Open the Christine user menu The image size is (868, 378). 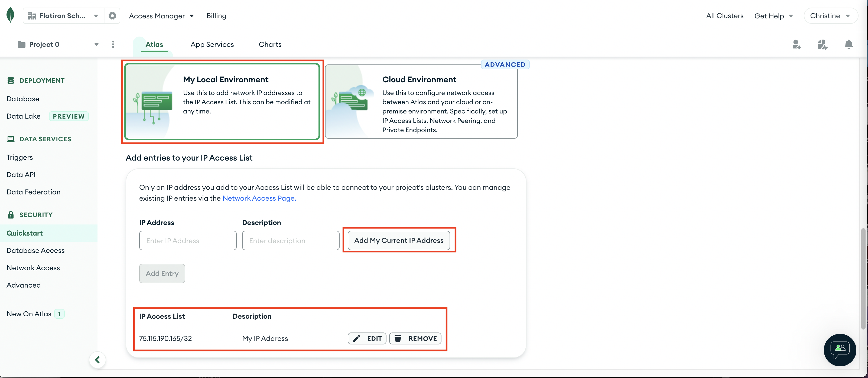tap(830, 16)
